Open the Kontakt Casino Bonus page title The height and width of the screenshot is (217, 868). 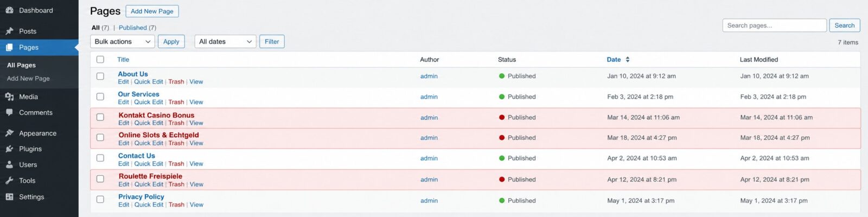pos(156,115)
